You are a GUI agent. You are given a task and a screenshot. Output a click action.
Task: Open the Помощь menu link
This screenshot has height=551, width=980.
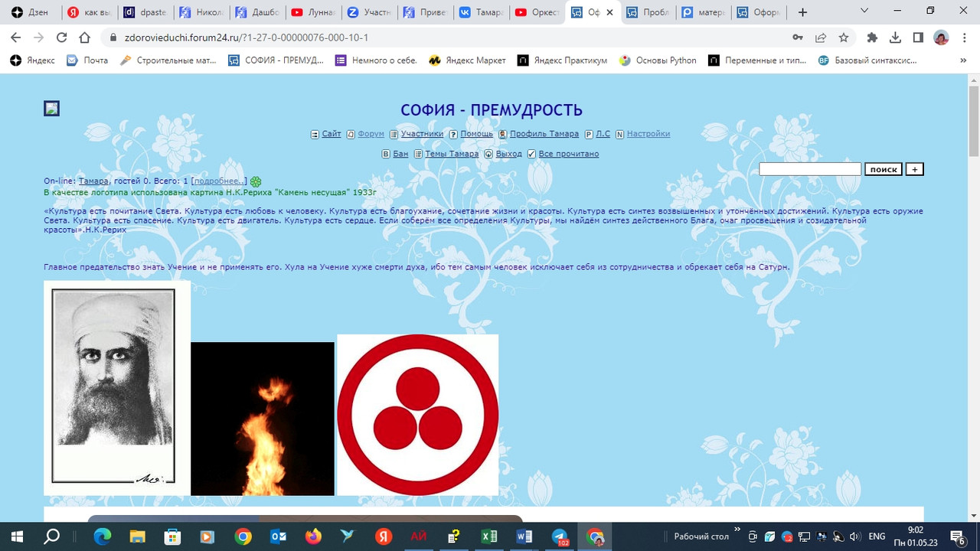[x=477, y=134]
